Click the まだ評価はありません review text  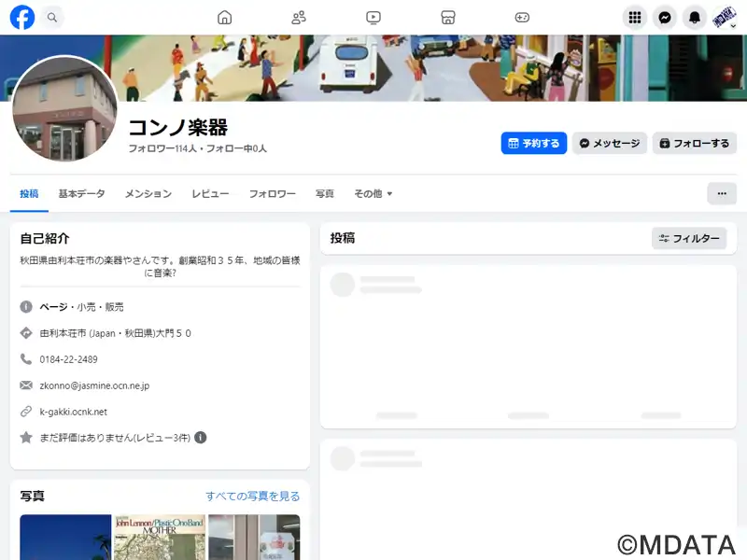115,438
